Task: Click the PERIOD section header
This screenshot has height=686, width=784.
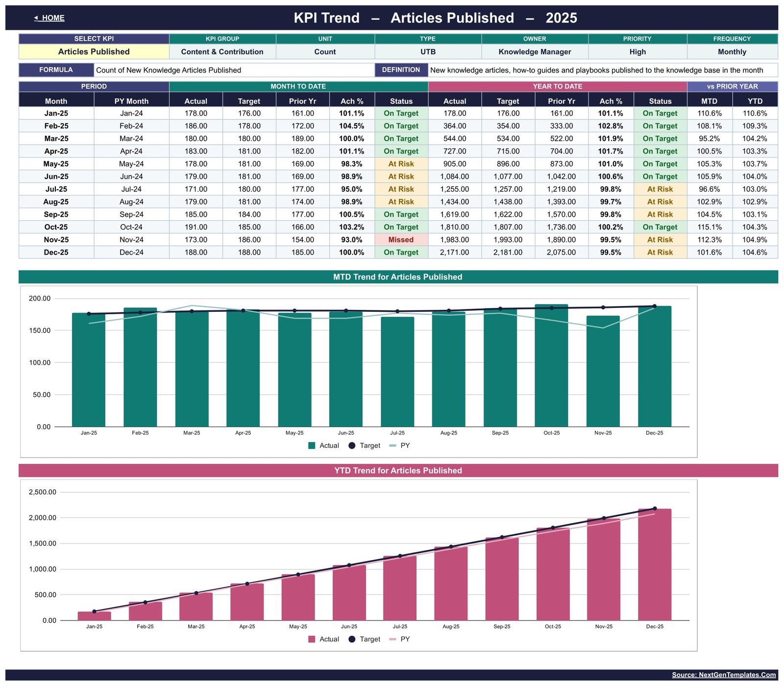Action: point(94,86)
